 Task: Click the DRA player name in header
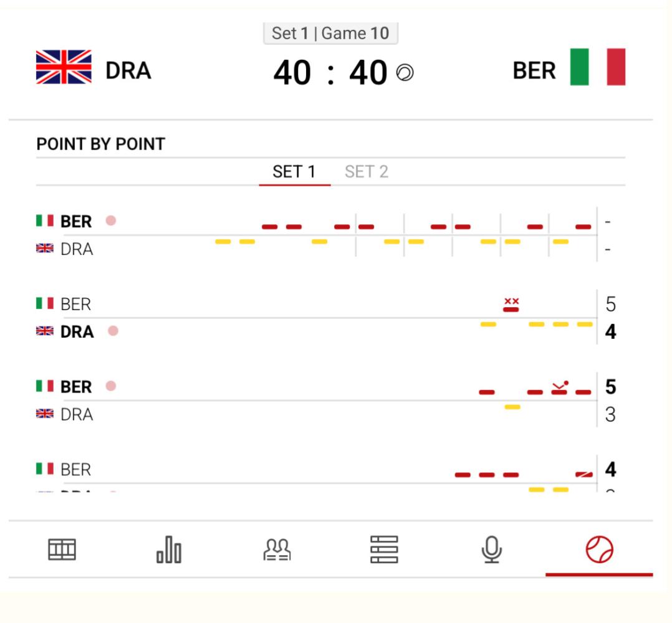[128, 70]
